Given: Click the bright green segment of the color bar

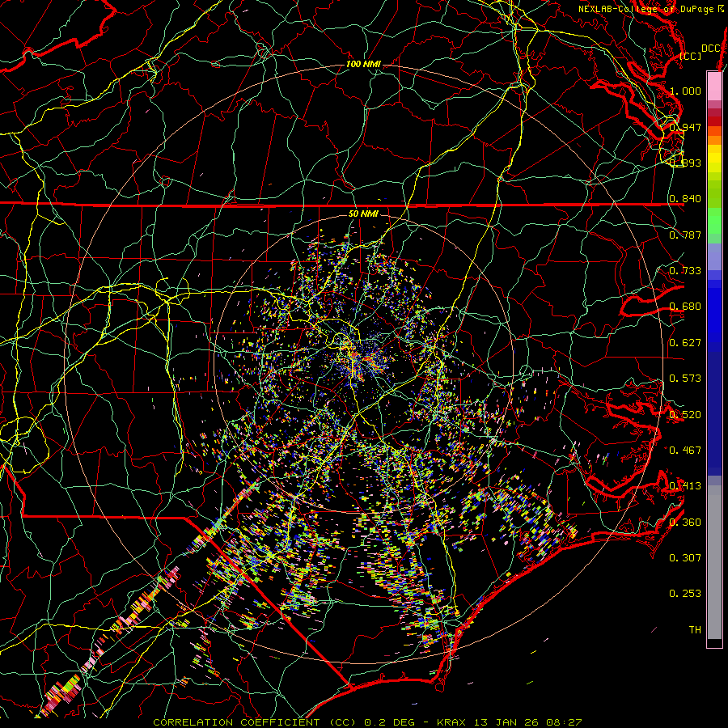Looking at the screenshot, I should coord(714,222).
